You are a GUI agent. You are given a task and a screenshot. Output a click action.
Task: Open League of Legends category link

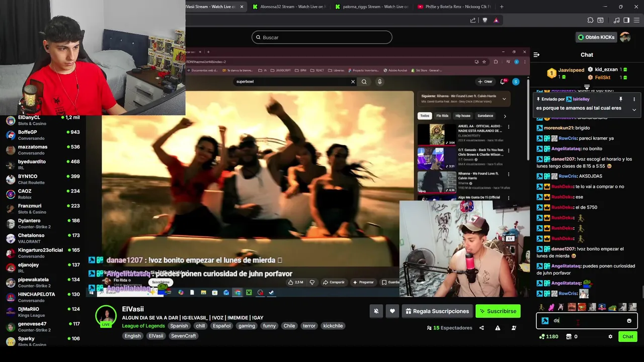pyautogui.click(x=143, y=326)
